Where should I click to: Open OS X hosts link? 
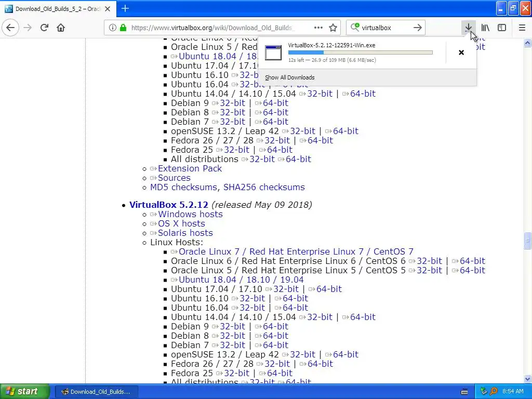[x=181, y=223]
